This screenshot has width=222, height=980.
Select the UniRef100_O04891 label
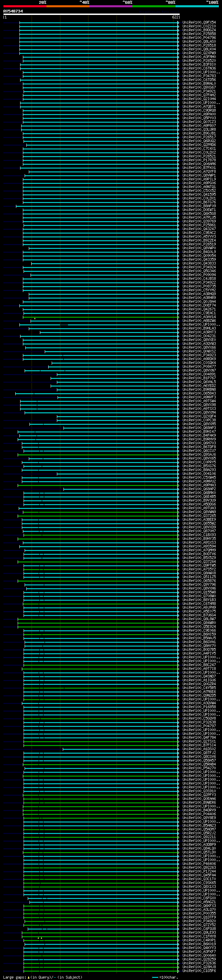pos(199,374)
